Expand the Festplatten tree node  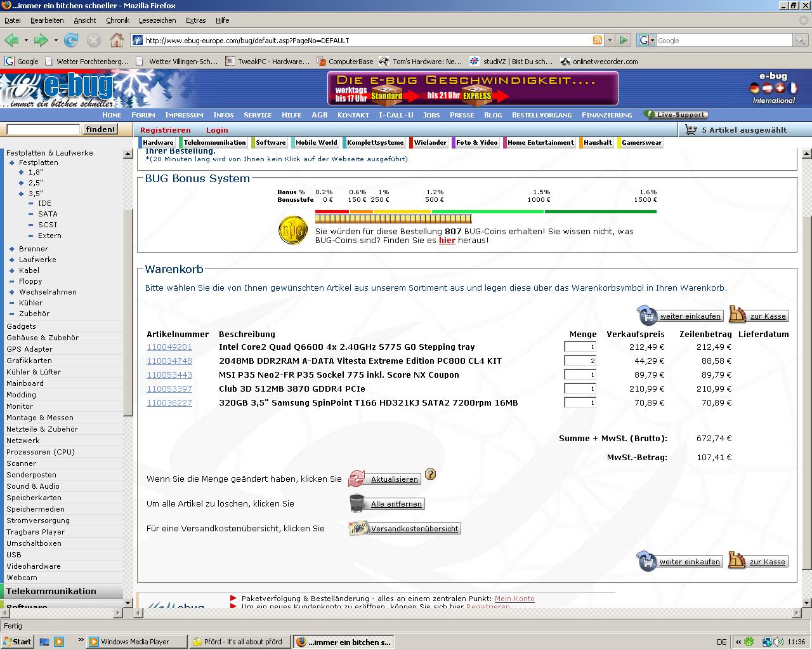coord(11,163)
